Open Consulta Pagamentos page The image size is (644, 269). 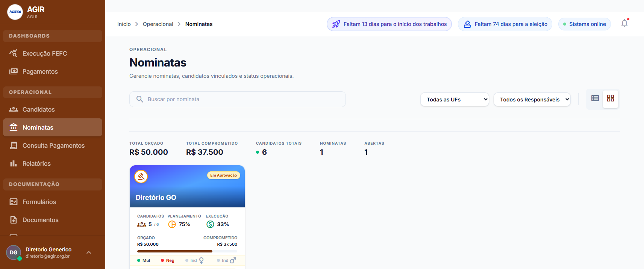click(x=53, y=145)
